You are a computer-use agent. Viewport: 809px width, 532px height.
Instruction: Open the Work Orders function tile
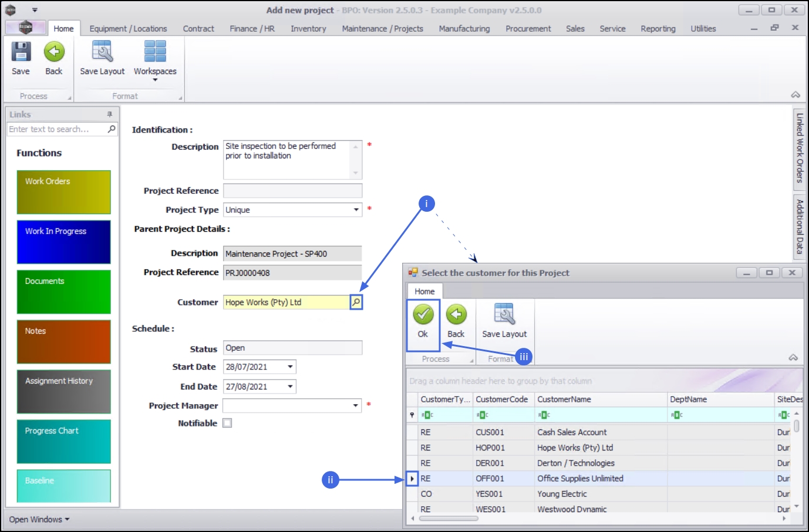63,192
